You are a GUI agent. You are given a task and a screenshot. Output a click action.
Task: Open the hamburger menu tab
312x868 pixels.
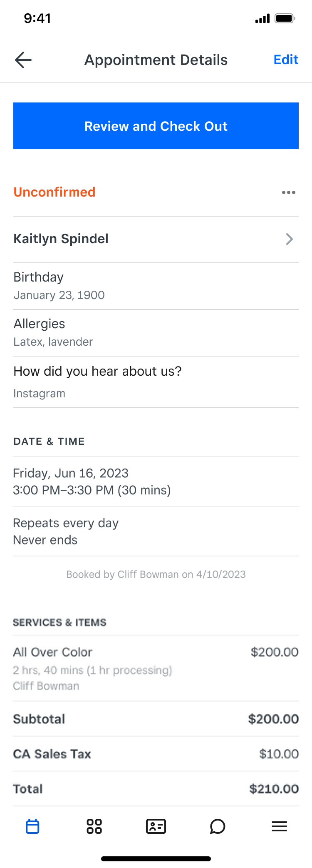tap(280, 826)
